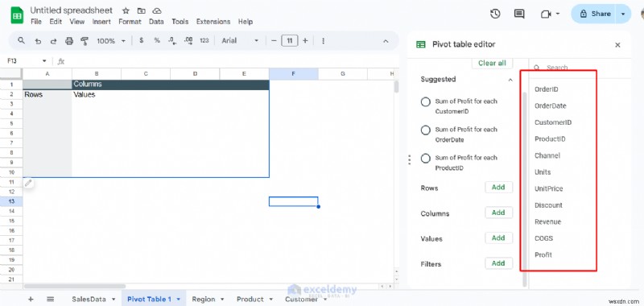644x306 pixels.
Task: Open the File menu
Action: pos(36,22)
